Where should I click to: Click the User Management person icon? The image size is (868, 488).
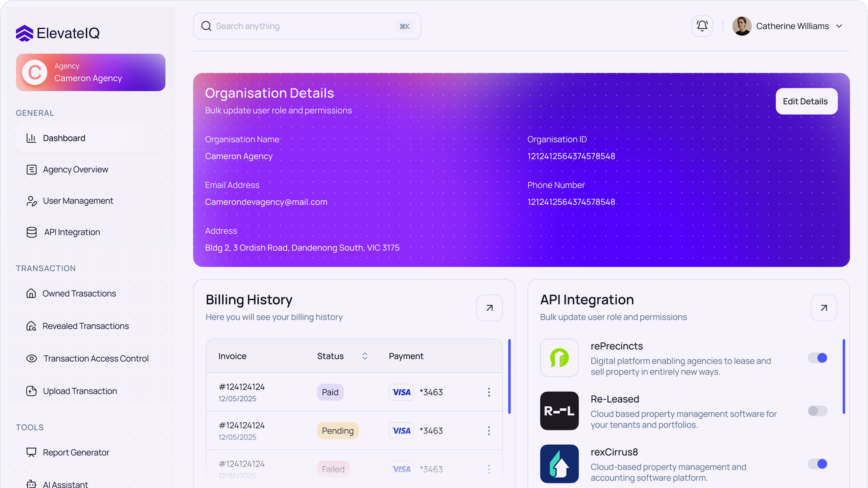coord(31,201)
